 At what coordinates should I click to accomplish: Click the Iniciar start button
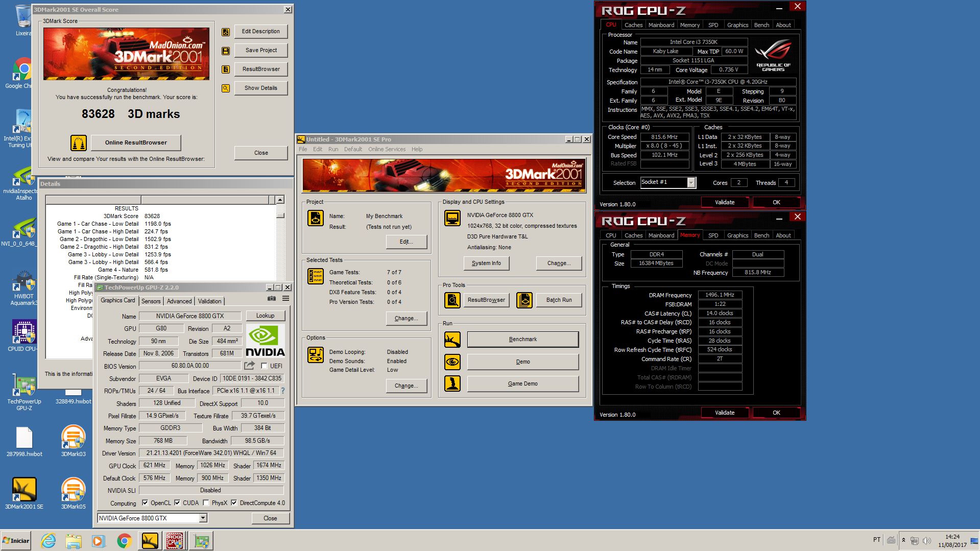coord(17,541)
